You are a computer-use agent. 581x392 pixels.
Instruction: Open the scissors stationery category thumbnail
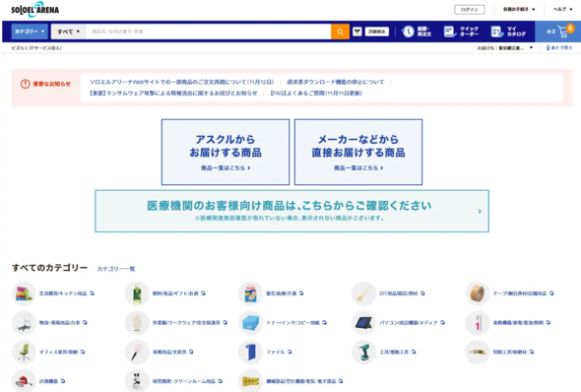click(137, 352)
